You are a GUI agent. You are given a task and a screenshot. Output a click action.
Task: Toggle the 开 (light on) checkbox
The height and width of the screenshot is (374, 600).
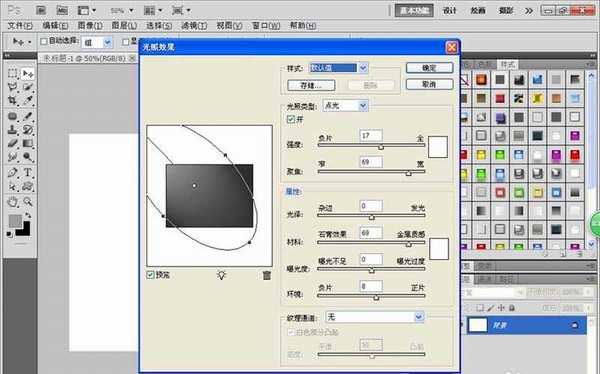pos(291,119)
